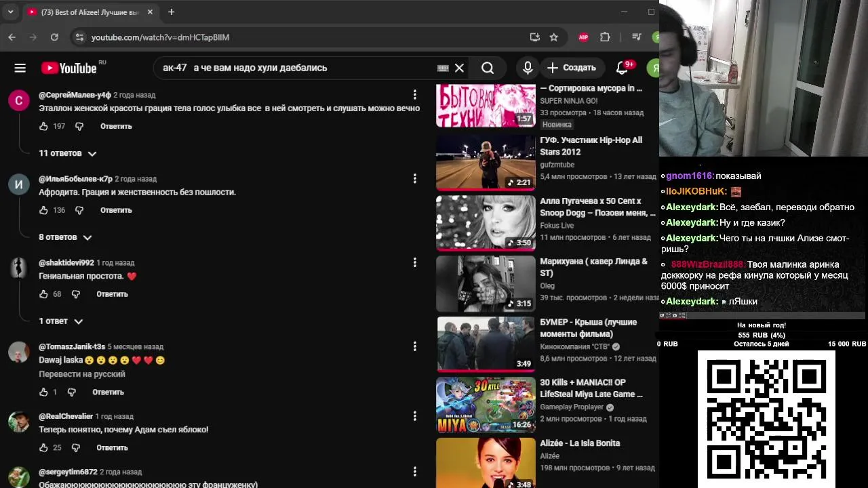Open Alizée - La Isla Bonita video
The width and height of the screenshot is (868, 488).
tap(580, 443)
